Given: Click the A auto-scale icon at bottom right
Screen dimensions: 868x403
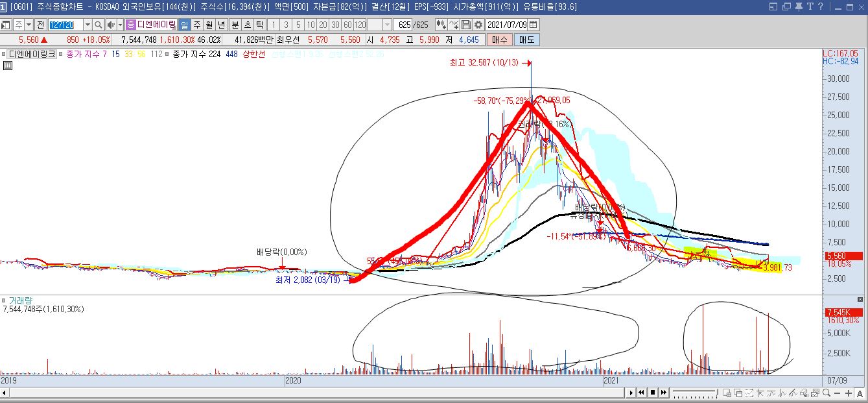Looking at the screenshot, I should pos(860,393).
